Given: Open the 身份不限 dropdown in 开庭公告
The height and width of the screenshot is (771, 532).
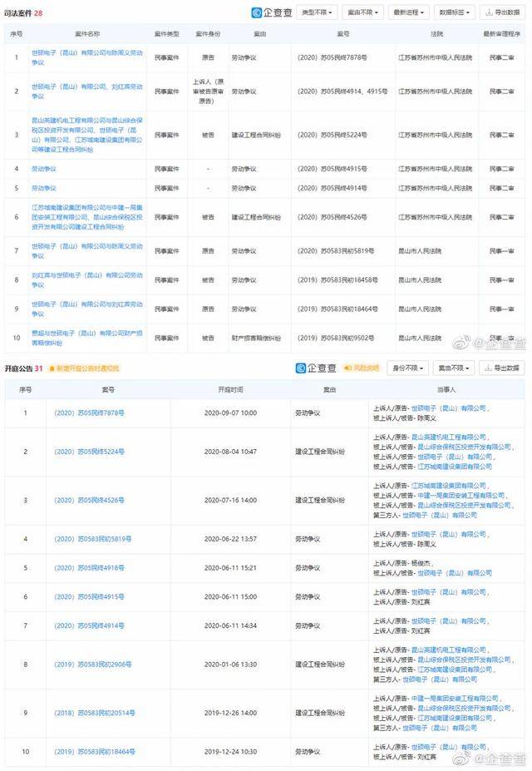Looking at the screenshot, I should 407,368.
